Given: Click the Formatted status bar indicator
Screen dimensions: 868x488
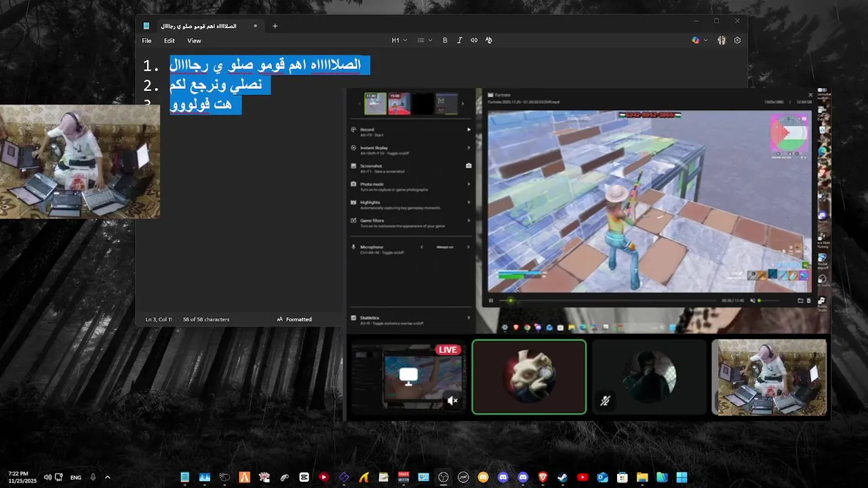Looking at the screenshot, I should click(294, 319).
